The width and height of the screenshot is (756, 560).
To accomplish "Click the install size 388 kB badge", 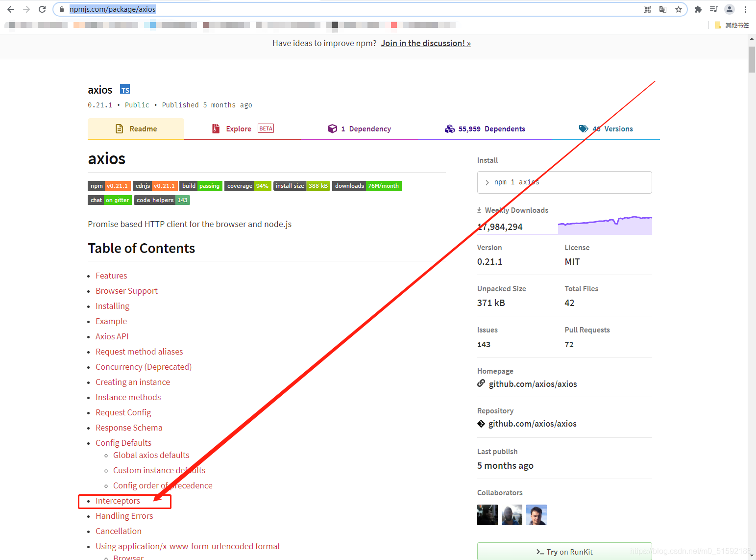I will coord(302,186).
